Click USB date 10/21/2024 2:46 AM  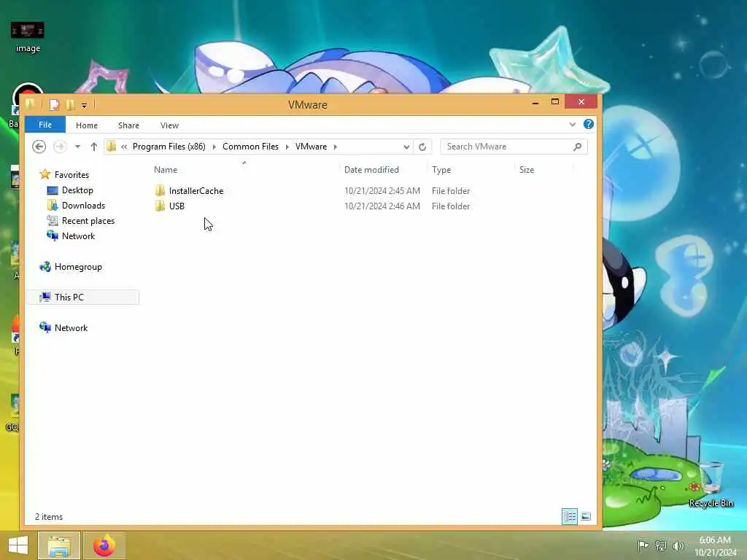[382, 206]
